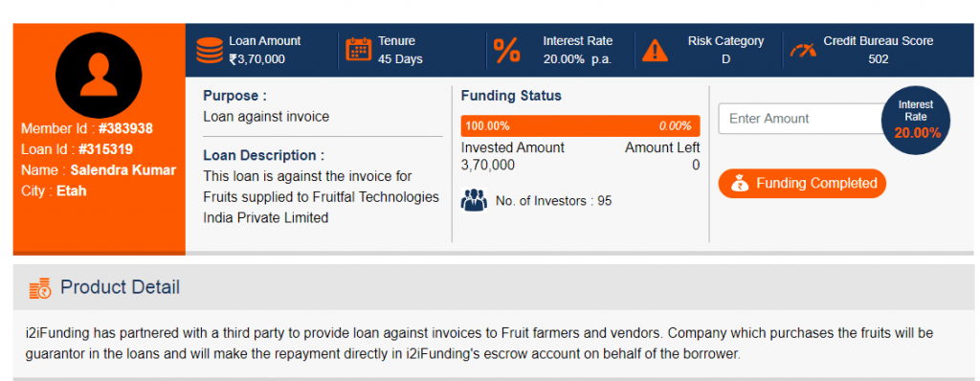Click the Credit Bureau Score gauge icon
980x381 pixels.
[x=803, y=50]
